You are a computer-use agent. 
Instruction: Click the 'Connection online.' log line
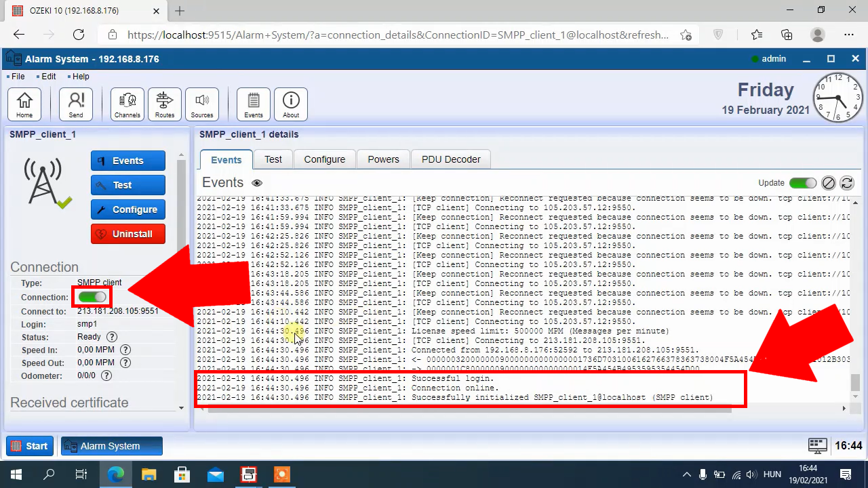tap(455, 388)
